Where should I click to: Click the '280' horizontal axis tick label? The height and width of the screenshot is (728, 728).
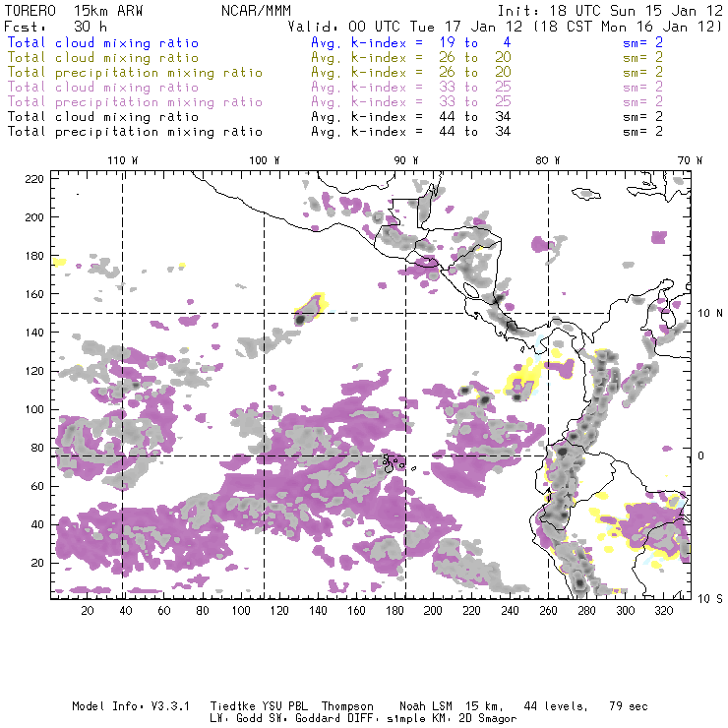(586, 611)
